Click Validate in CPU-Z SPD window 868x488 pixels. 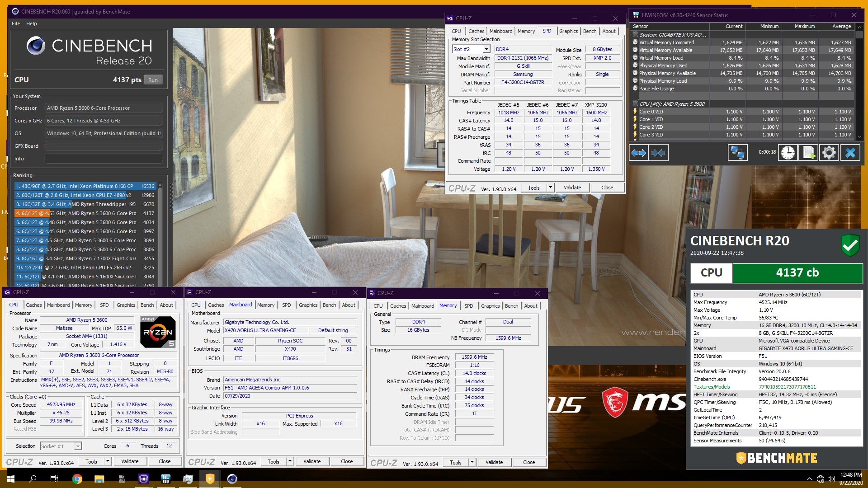(x=572, y=188)
